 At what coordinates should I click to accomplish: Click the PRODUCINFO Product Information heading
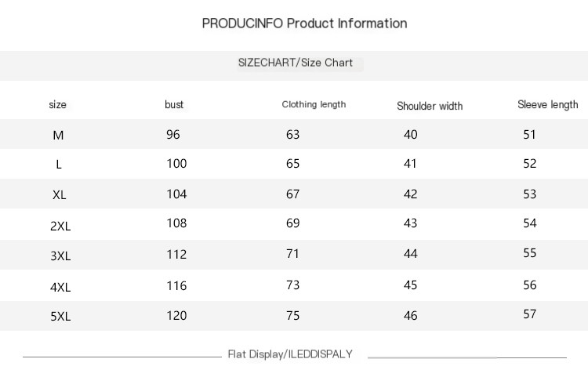click(304, 24)
